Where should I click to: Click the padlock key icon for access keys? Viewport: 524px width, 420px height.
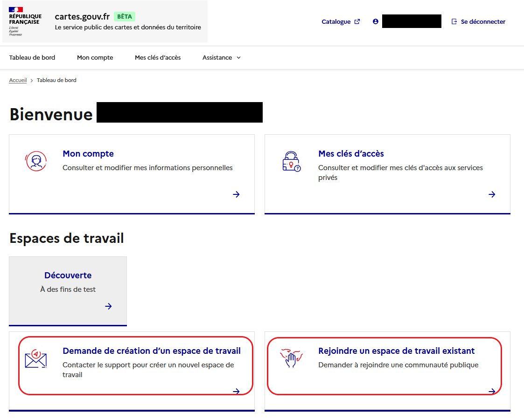point(291,161)
